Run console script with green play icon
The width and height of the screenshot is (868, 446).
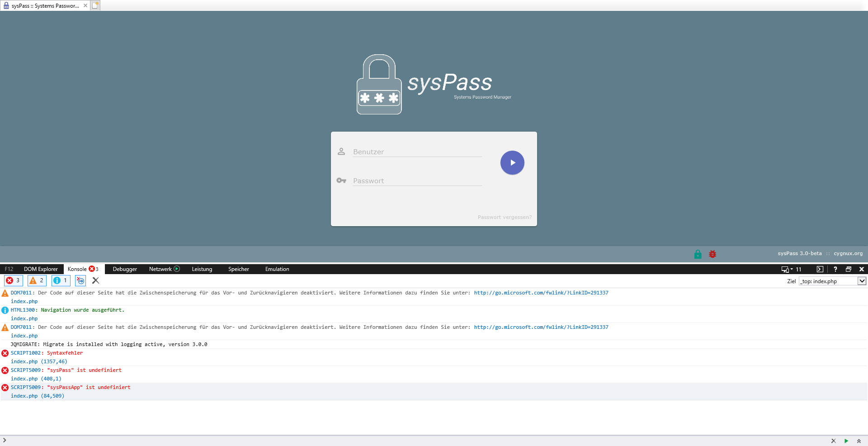[x=846, y=441]
